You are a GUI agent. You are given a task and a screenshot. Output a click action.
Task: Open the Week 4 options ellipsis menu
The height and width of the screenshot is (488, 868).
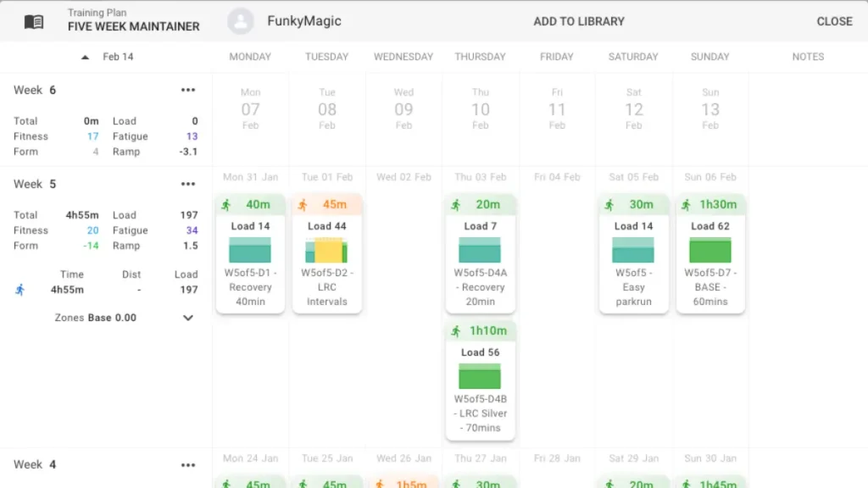[188, 463]
